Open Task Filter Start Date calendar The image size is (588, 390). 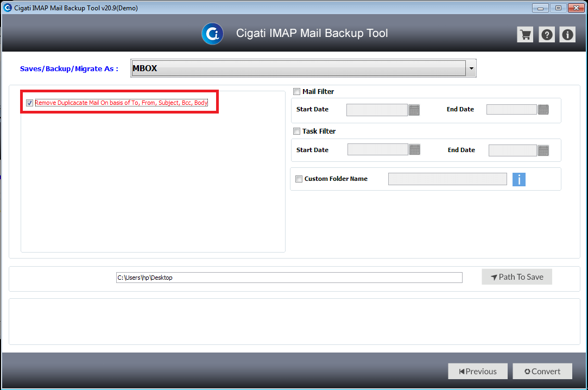(x=414, y=149)
